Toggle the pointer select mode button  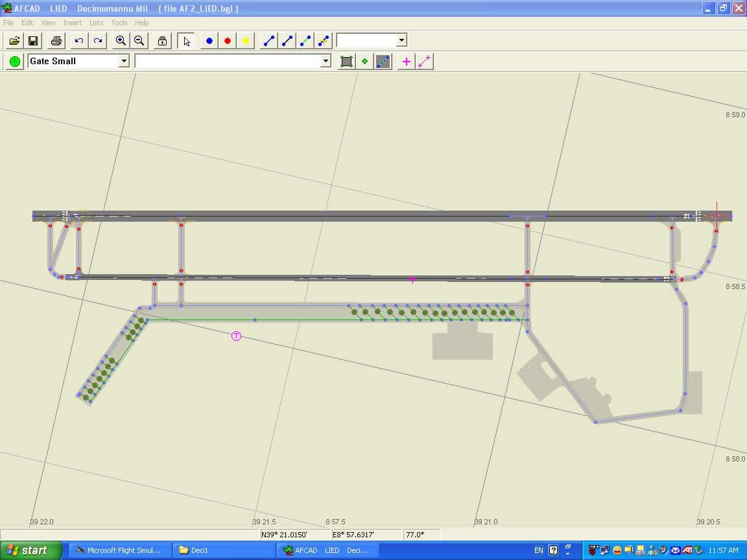[x=187, y=41]
